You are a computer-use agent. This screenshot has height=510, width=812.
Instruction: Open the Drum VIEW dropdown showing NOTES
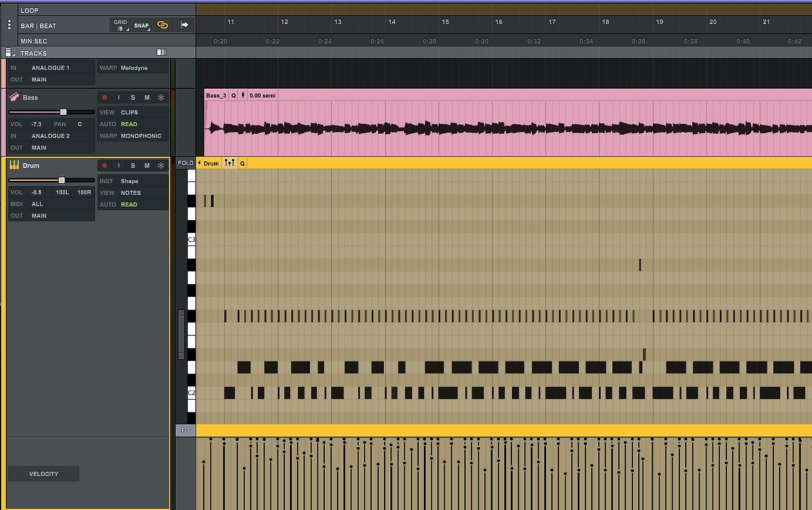coord(133,193)
